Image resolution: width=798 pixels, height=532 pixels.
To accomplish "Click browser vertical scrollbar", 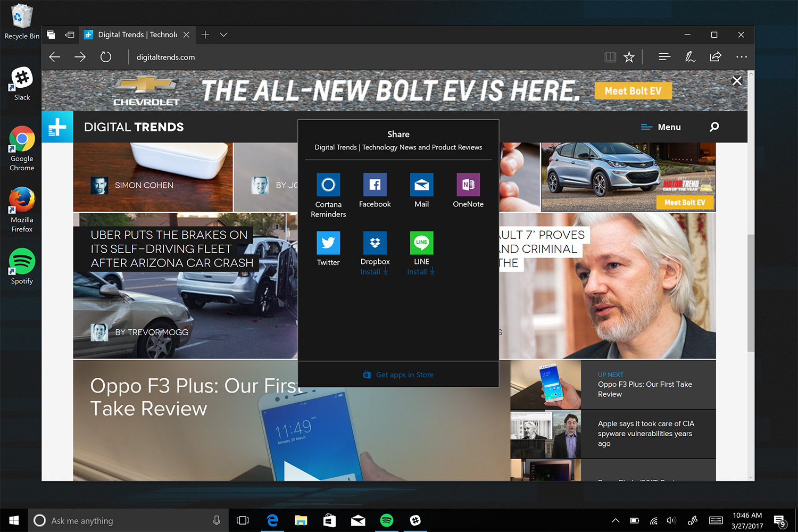I will coord(751,293).
